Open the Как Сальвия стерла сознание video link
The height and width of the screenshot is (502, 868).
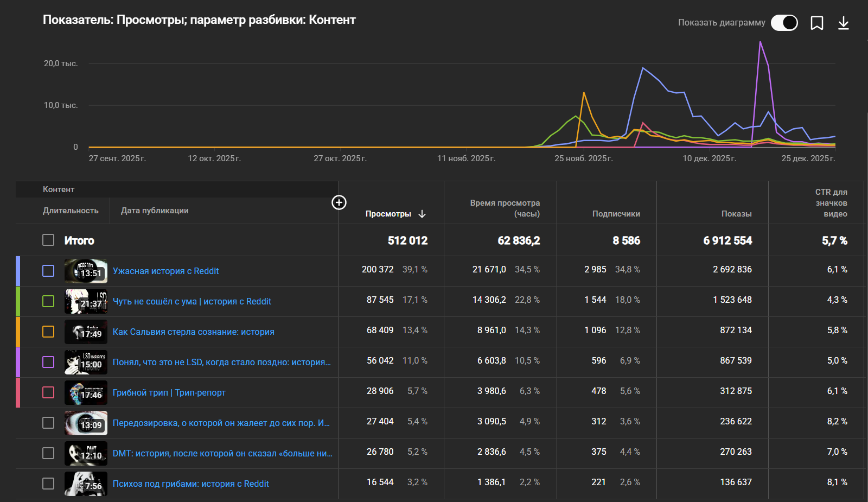tap(193, 332)
